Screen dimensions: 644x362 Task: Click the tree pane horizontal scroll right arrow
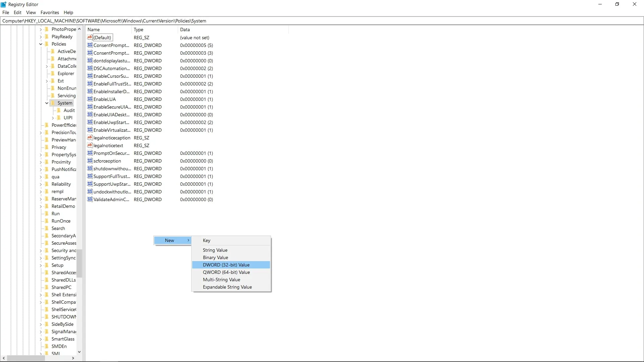click(x=73, y=358)
